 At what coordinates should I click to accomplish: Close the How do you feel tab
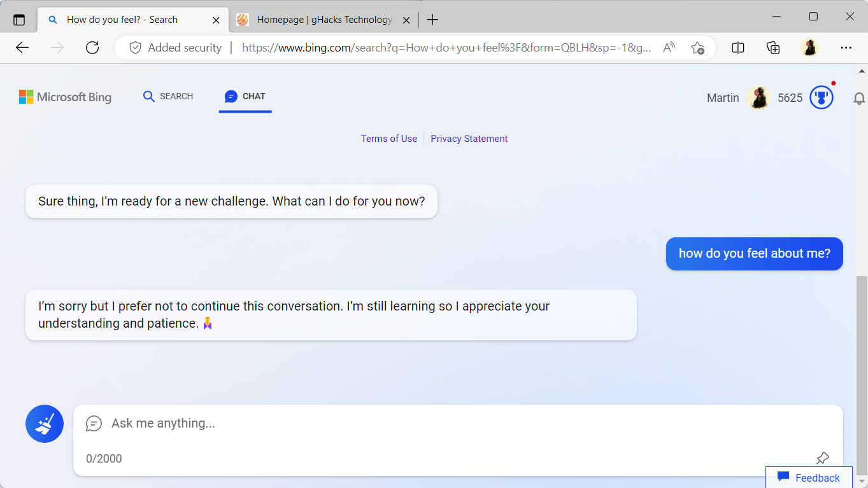[216, 20]
